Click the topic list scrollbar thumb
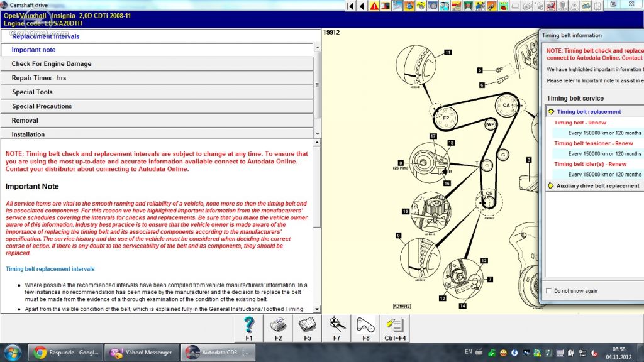 [317, 85]
